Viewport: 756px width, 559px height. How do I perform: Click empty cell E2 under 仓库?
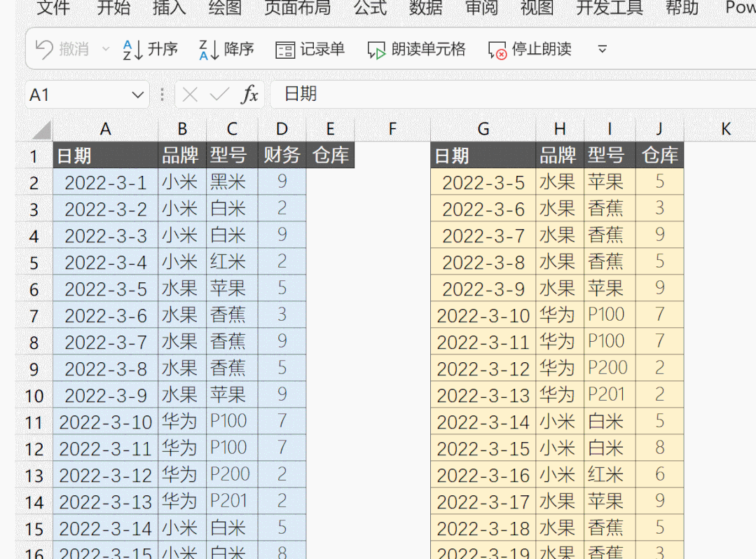330,181
